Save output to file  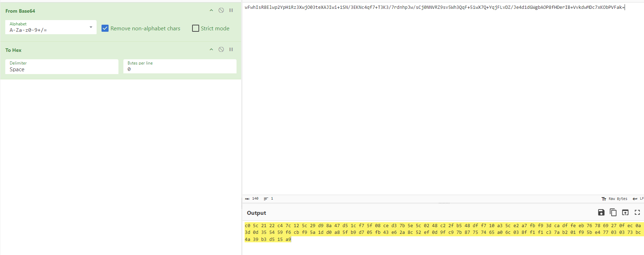coord(601,212)
